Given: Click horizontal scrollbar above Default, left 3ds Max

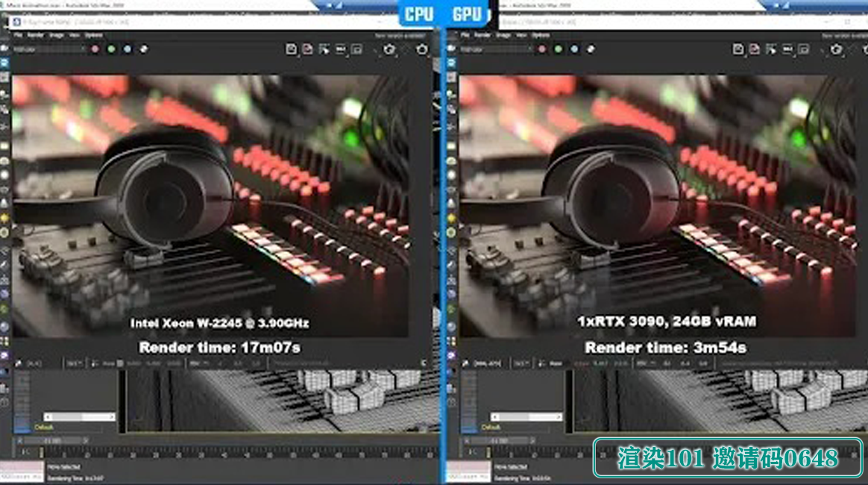Looking at the screenshot, I should pos(80,417).
